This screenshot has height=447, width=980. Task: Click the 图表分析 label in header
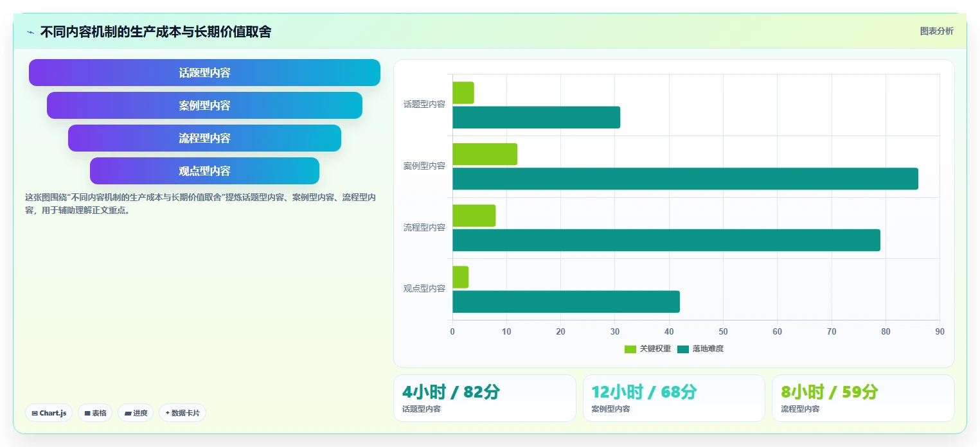click(936, 31)
